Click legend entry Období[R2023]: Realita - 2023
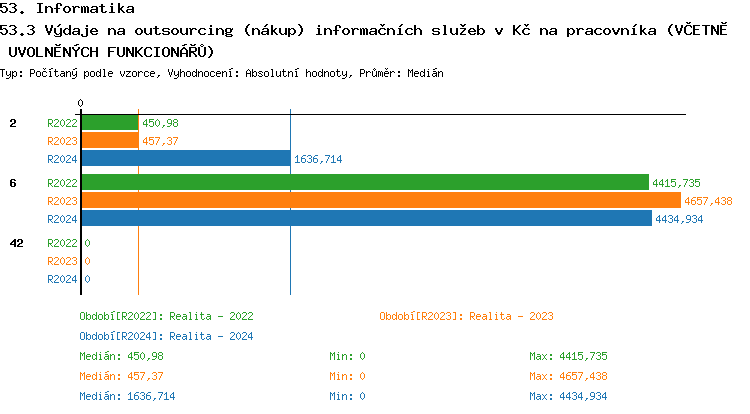 tap(466, 316)
